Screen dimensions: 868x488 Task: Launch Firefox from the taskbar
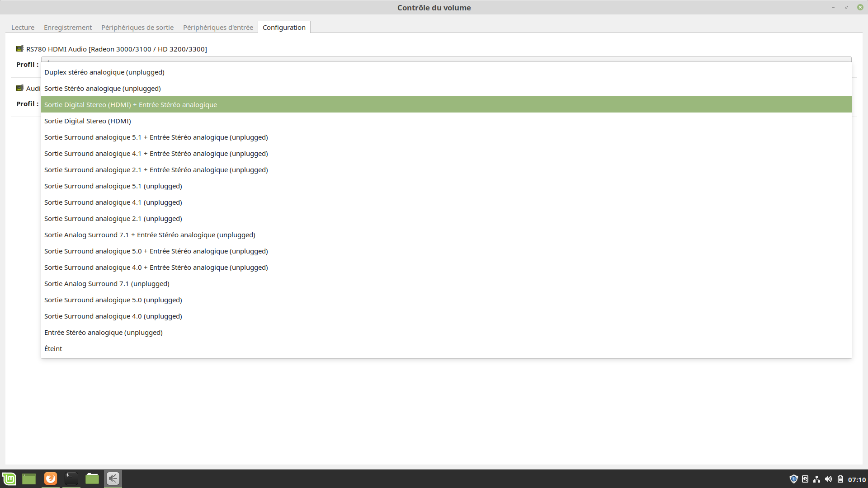[51, 479]
